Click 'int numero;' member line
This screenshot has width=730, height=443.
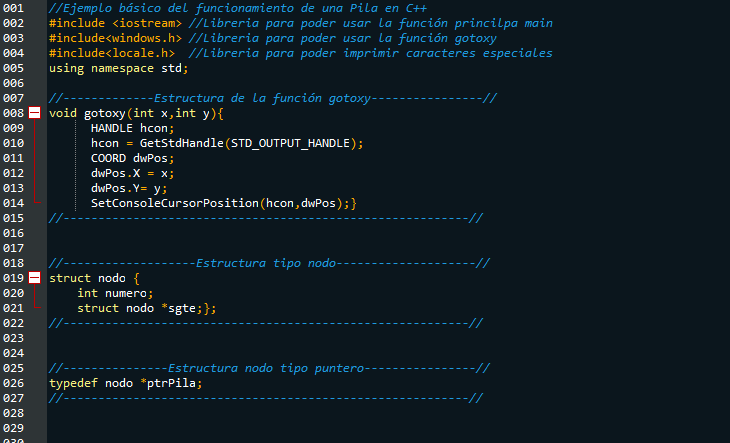(115, 293)
